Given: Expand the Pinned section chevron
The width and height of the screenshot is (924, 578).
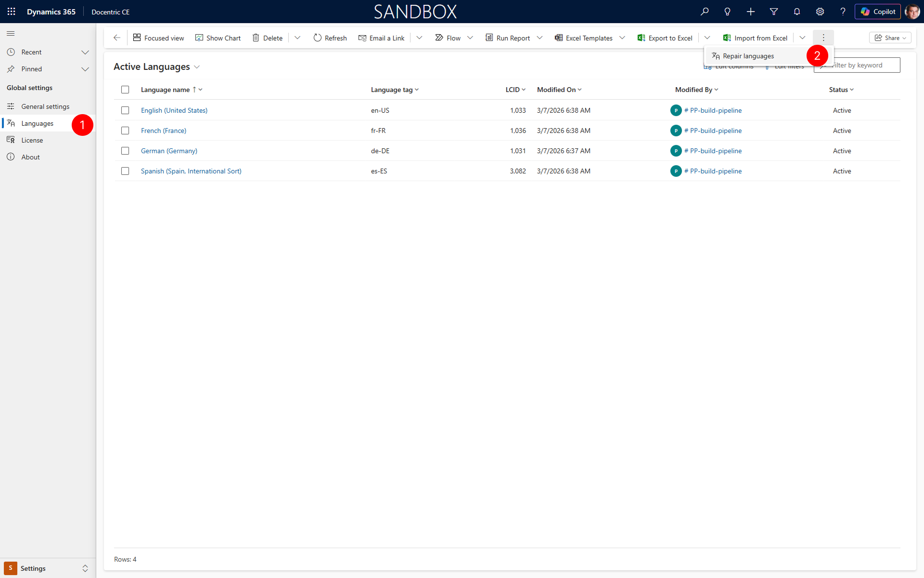Looking at the screenshot, I should (85, 69).
